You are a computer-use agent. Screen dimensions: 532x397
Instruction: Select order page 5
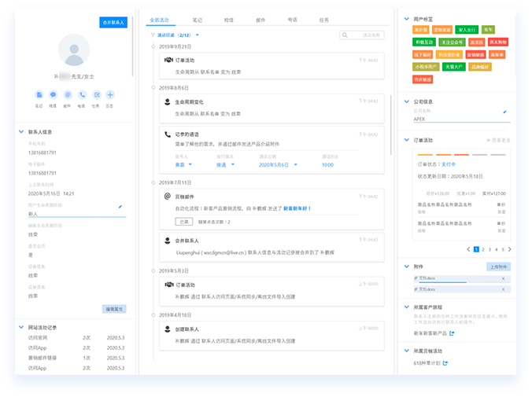[x=503, y=249]
